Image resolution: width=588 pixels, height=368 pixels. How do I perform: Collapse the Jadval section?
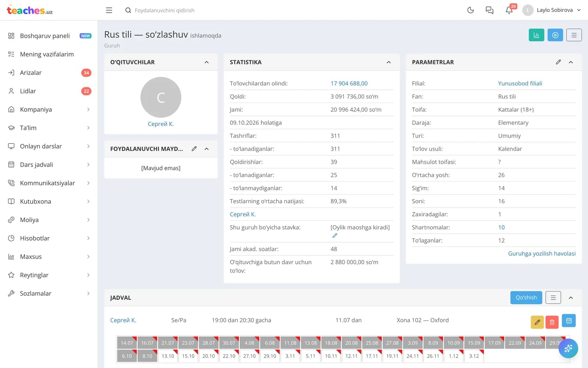(x=571, y=298)
